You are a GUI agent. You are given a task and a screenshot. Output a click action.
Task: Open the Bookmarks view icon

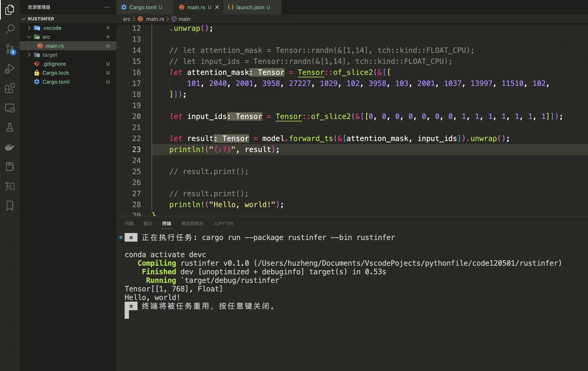click(10, 206)
